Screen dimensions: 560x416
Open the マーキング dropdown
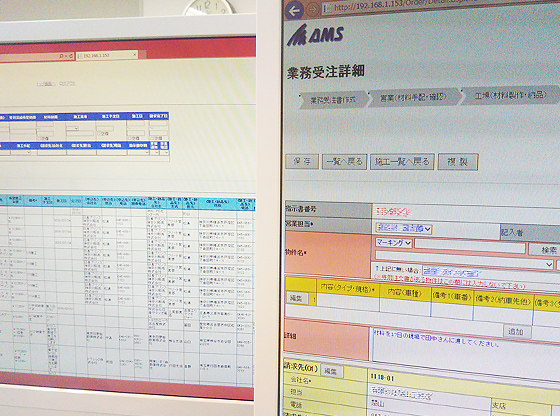[x=394, y=243]
